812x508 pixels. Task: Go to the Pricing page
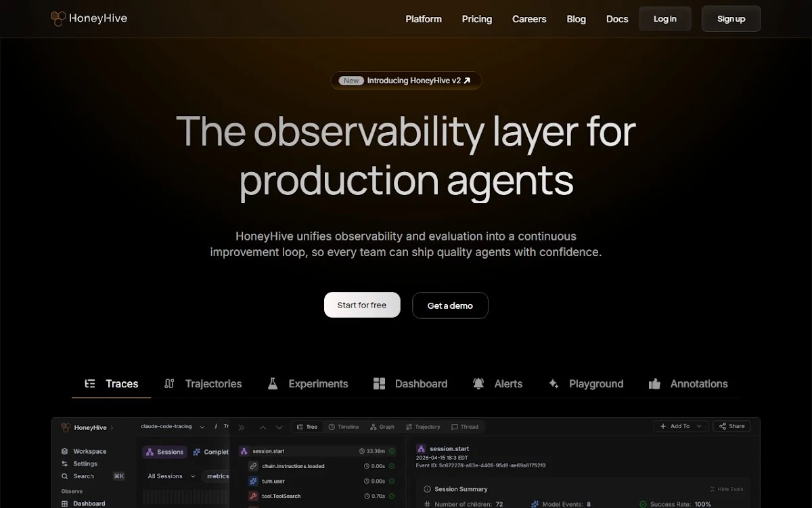[x=477, y=19]
